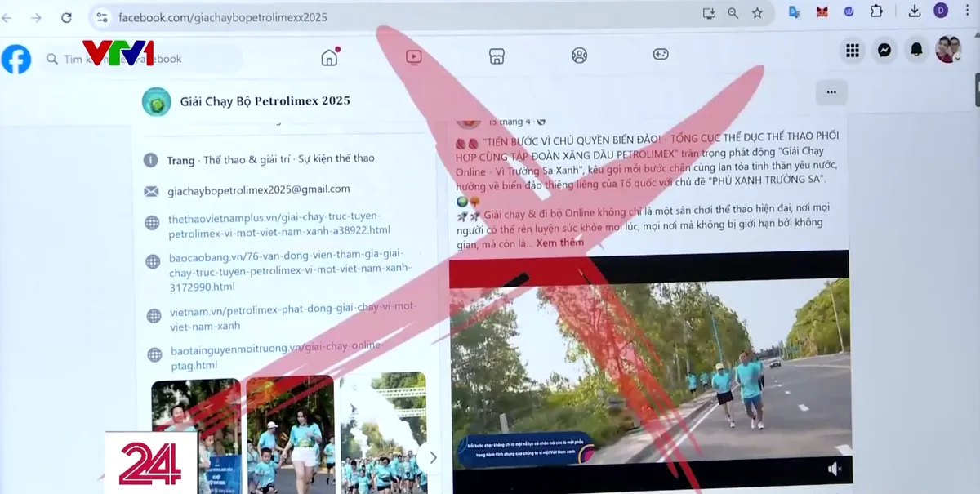Open Facebook notifications bell
980x494 pixels.
pos(916,50)
